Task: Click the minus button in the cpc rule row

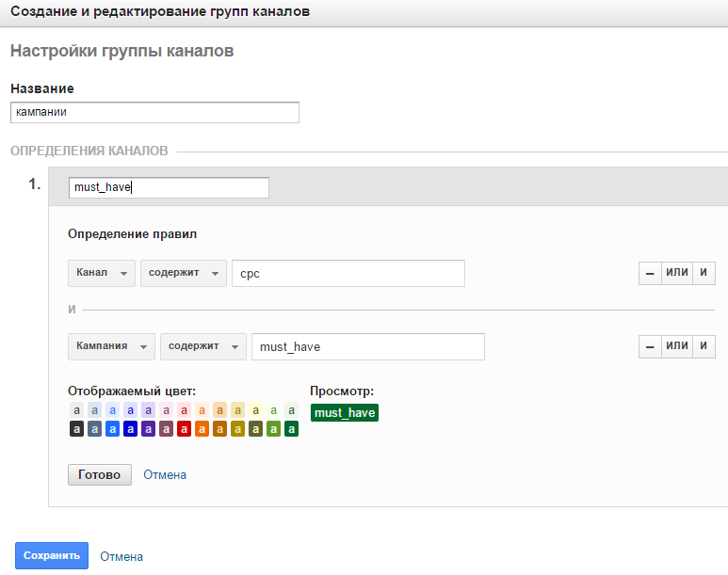Action: click(x=650, y=273)
